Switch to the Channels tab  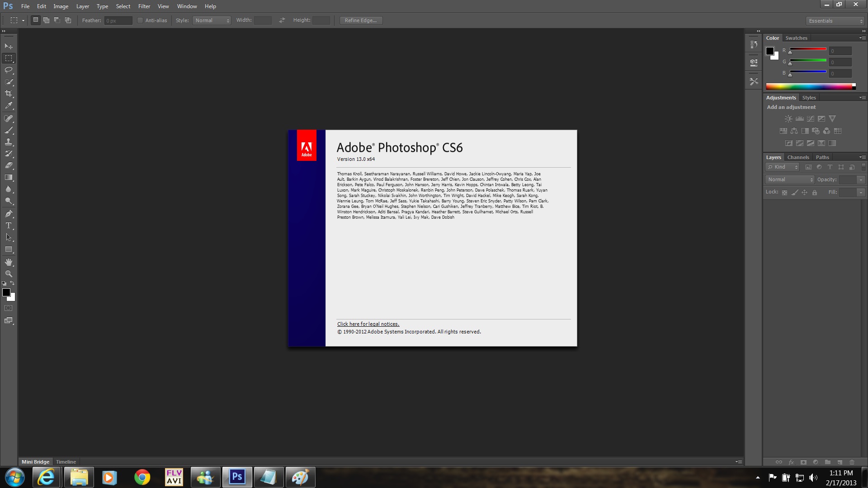pyautogui.click(x=797, y=157)
